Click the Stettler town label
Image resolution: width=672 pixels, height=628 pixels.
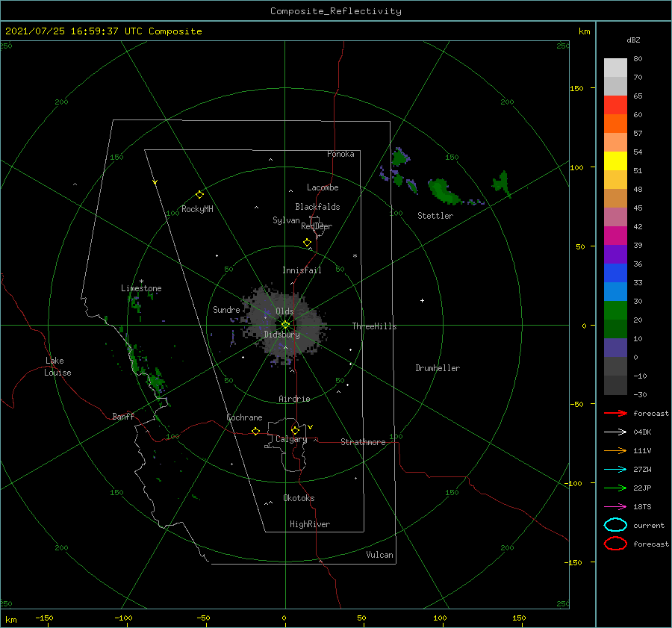tap(435, 216)
